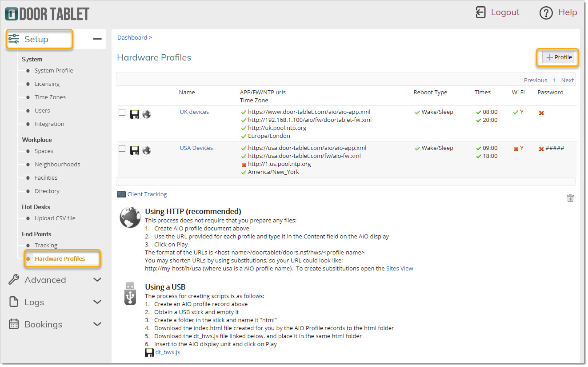
Task: Go to the Next page of profiles
Action: tap(568, 81)
